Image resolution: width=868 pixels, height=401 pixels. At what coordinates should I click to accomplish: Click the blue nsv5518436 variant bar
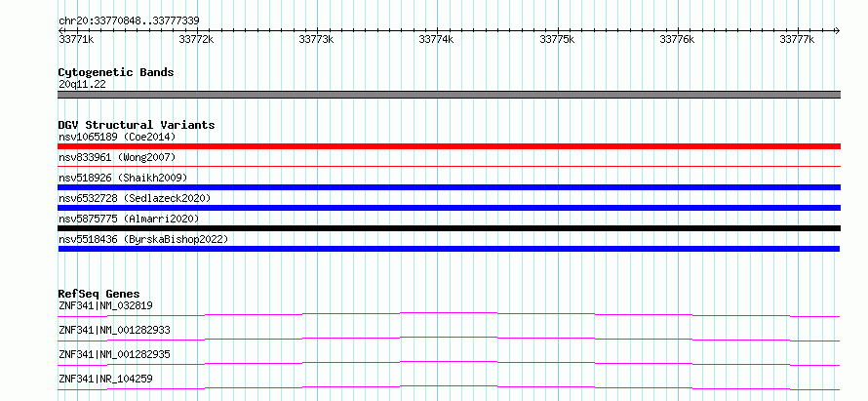coord(449,249)
